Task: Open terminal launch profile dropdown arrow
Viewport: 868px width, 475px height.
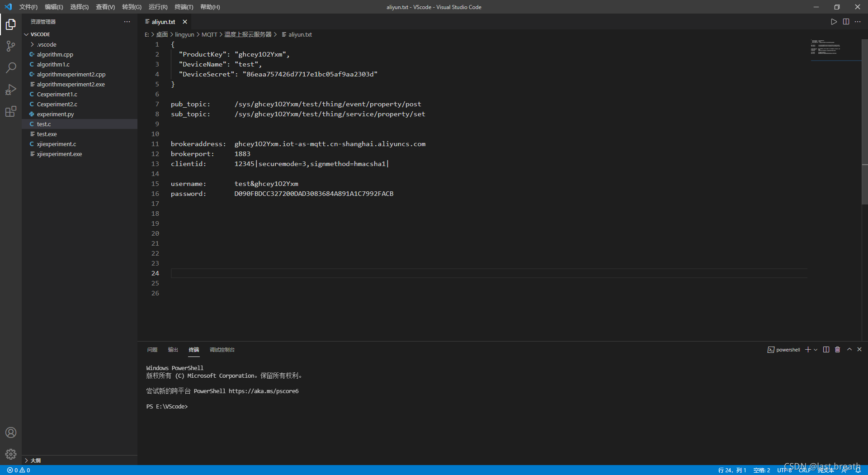Action: [x=816, y=350]
